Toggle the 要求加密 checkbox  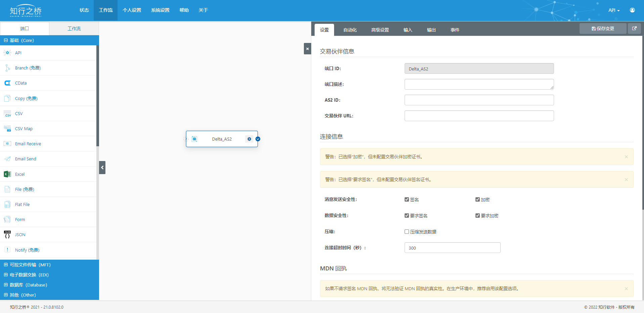coord(477,215)
